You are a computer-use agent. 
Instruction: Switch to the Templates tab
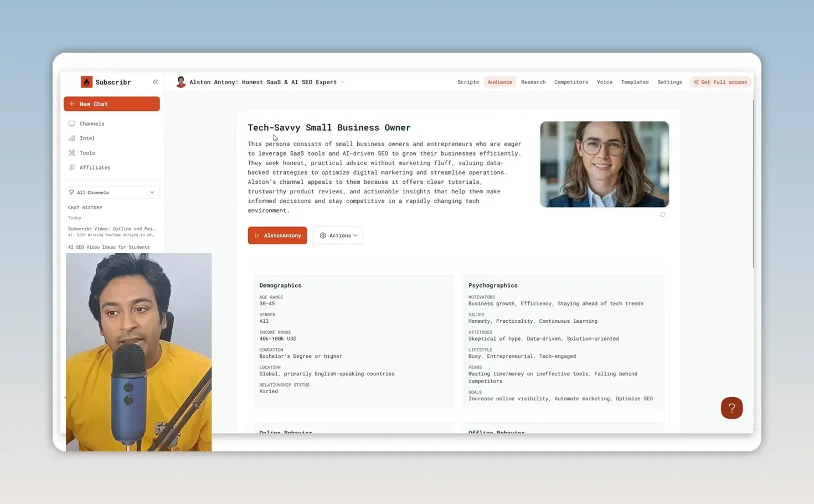[x=635, y=82]
